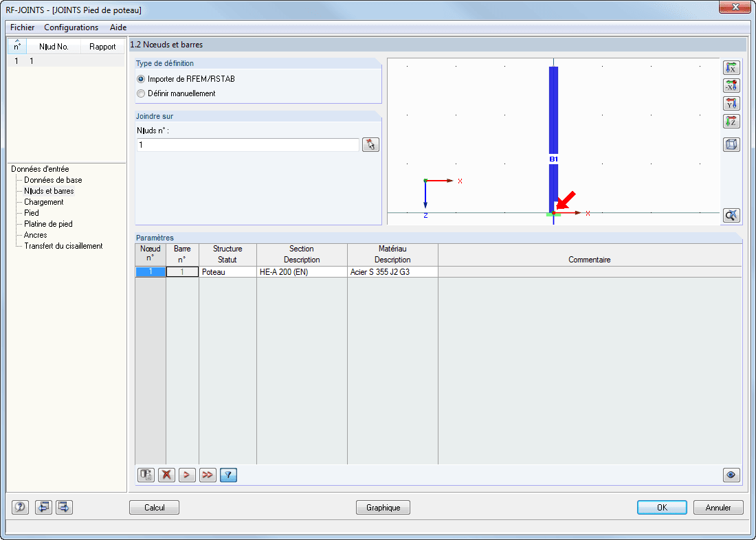Viewport: 756px width, 540px height.
Task: Click the import table icon below Paramètres
Action: point(146,475)
